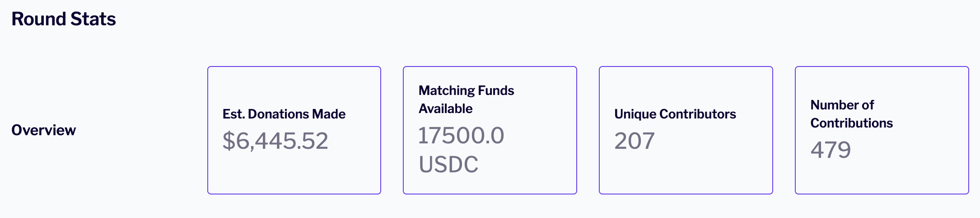
Task: Select the 17500.0 matching funds value
Action: click(x=461, y=136)
